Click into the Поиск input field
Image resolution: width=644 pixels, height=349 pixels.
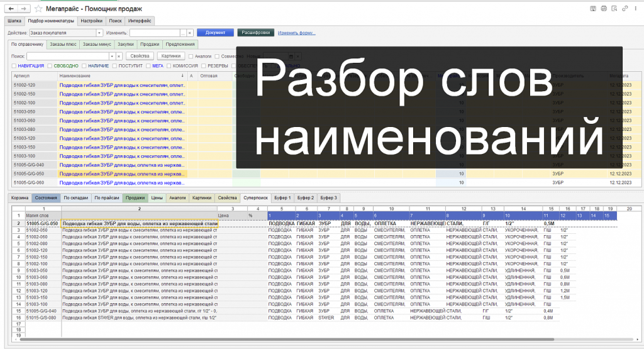67,56
